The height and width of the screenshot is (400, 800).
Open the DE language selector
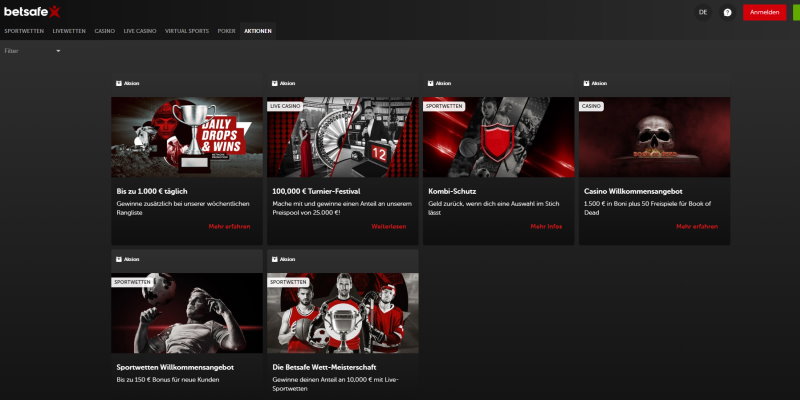703,13
